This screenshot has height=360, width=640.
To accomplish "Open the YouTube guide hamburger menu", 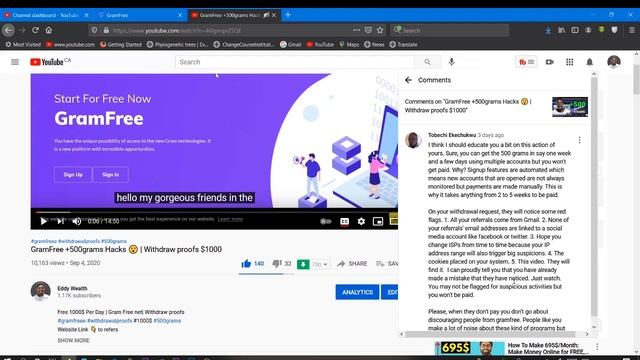I will 15,62.
